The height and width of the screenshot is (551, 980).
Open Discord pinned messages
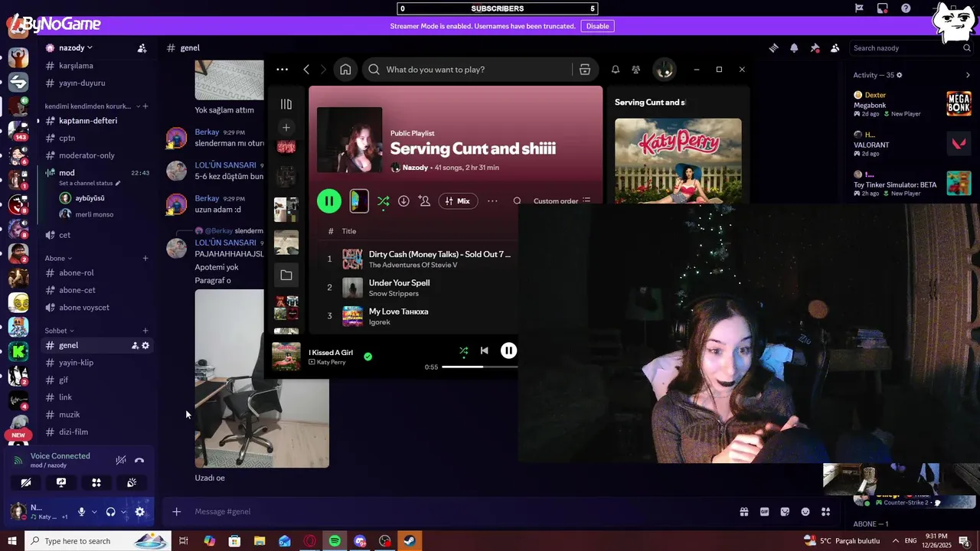point(815,48)
